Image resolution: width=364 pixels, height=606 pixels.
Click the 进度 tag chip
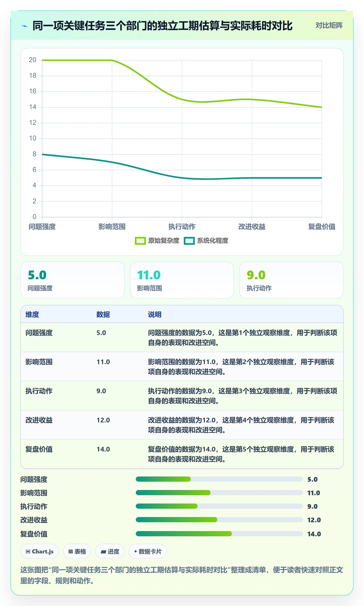coord(110,551)
